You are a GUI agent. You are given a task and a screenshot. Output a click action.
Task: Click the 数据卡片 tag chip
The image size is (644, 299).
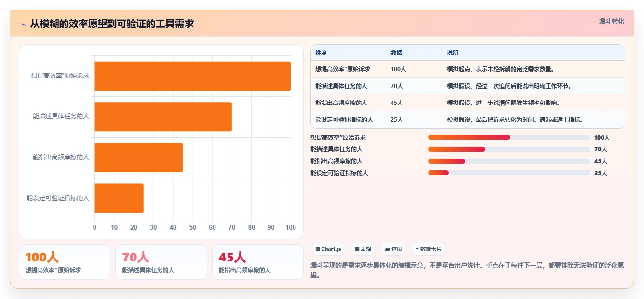tap(429, 249)
